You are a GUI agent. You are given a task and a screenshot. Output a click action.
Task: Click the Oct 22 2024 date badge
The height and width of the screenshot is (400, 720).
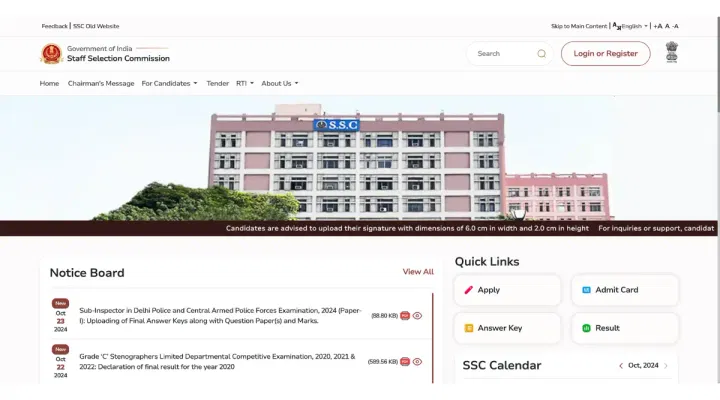tap(61, 362)
